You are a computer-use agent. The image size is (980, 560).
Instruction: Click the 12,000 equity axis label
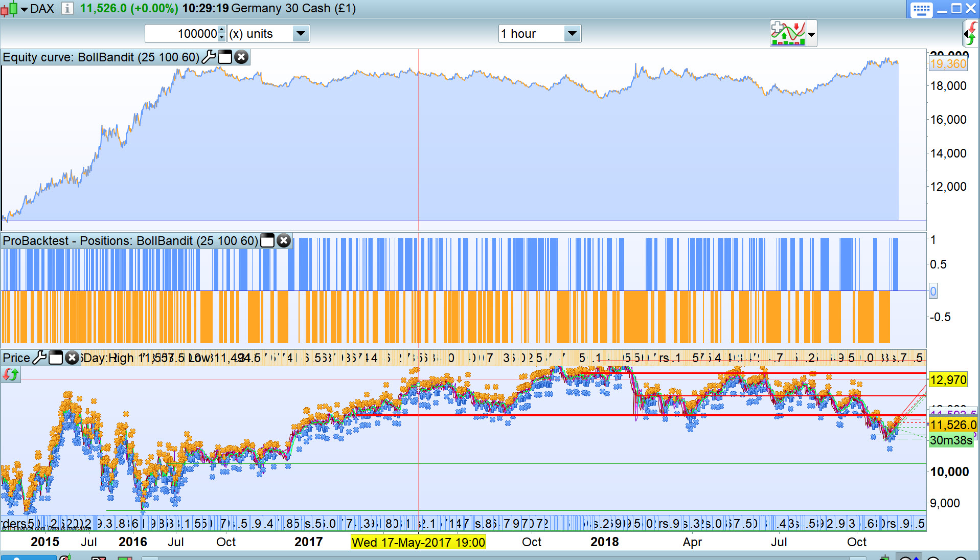pyautogui.click(x=948, y=186)
